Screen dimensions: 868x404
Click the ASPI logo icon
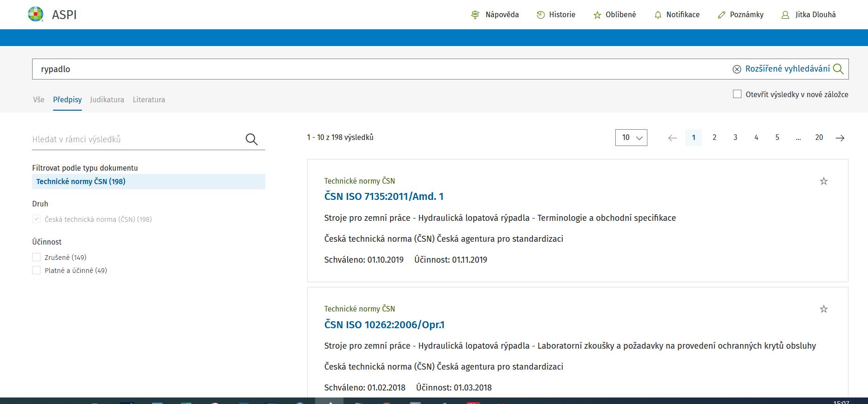[x=36, y=14]
